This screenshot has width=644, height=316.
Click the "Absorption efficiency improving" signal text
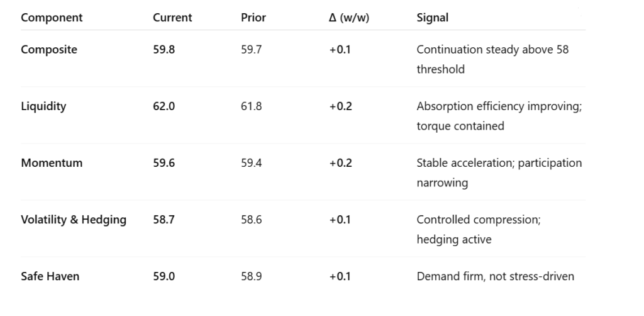click(499, 106)
